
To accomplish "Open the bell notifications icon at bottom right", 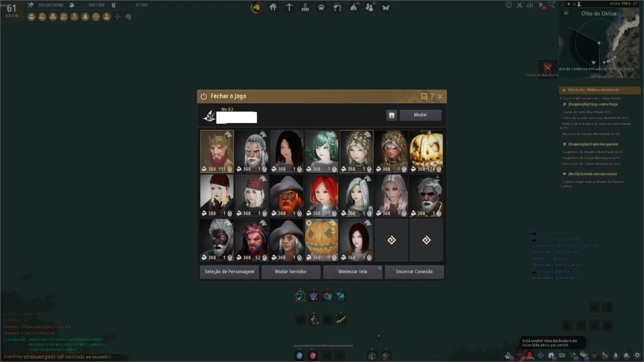I will (x=616, y=355).
